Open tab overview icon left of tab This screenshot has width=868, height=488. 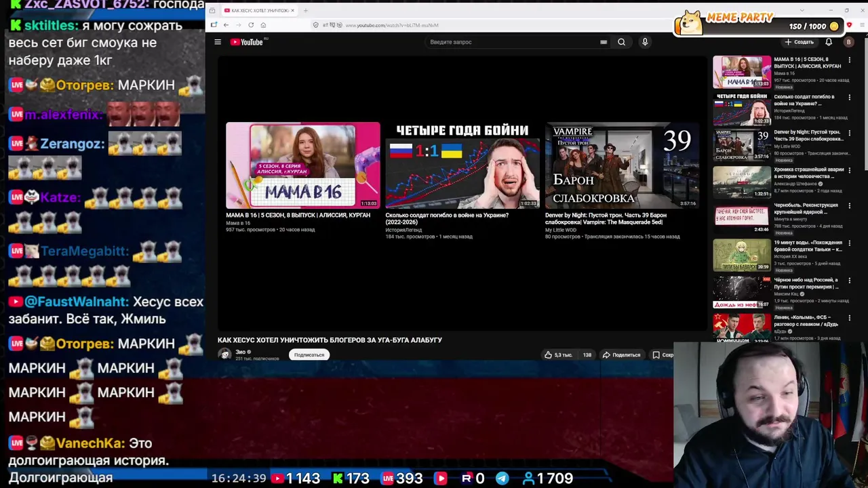point(212,11)
